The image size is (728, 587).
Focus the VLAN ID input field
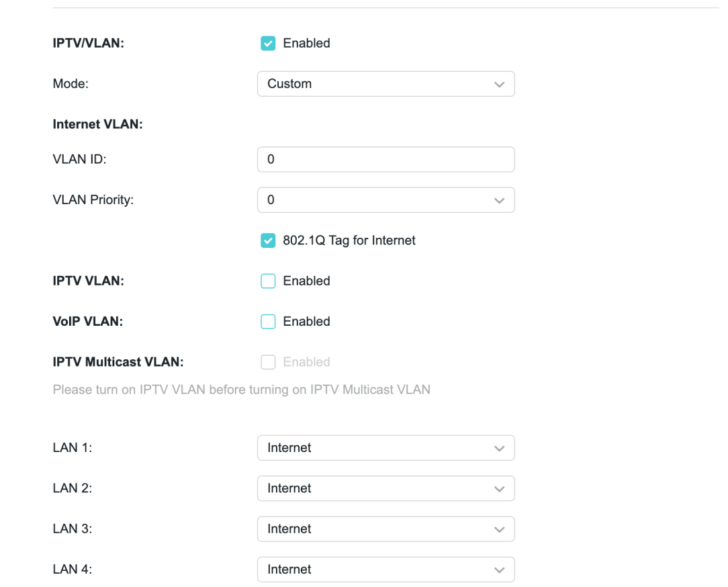pos(385,160)
